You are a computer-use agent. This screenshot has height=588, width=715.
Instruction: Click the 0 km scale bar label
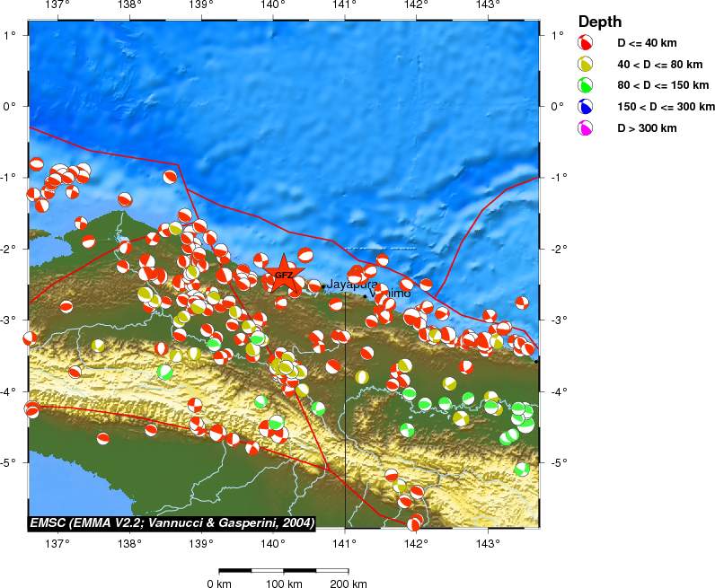coord(219,584)
